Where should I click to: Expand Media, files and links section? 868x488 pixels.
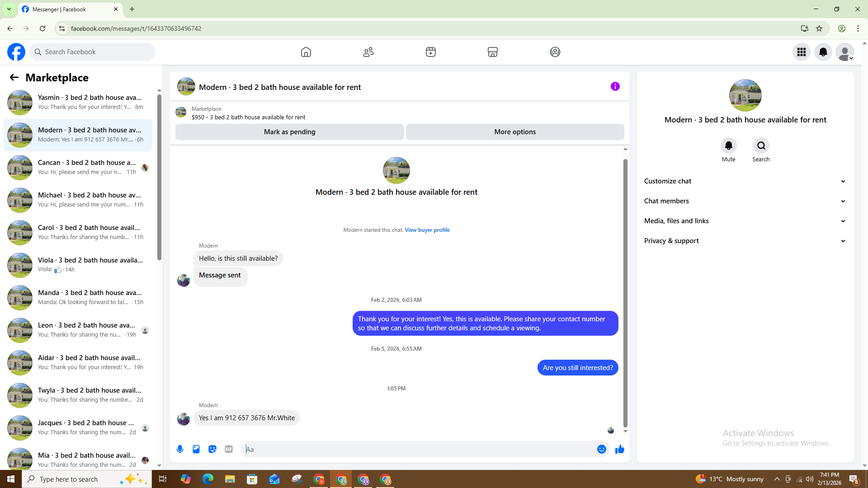coord(745,221)
